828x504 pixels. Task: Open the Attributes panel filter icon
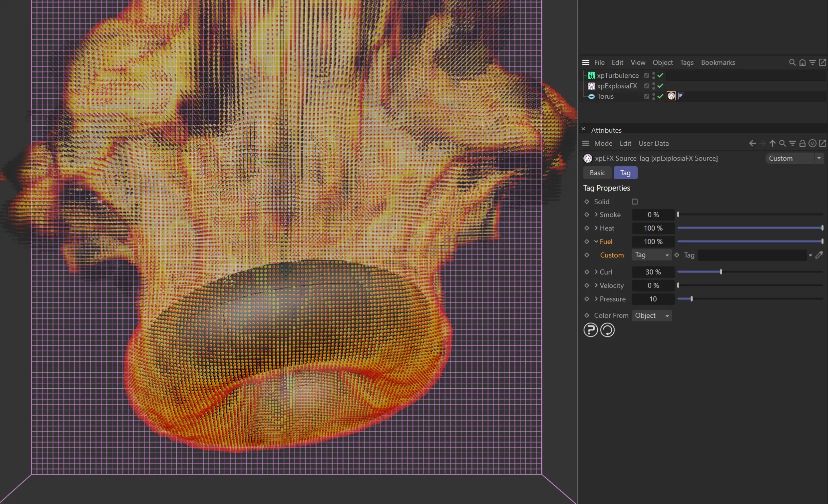click(x=792, y=143)
